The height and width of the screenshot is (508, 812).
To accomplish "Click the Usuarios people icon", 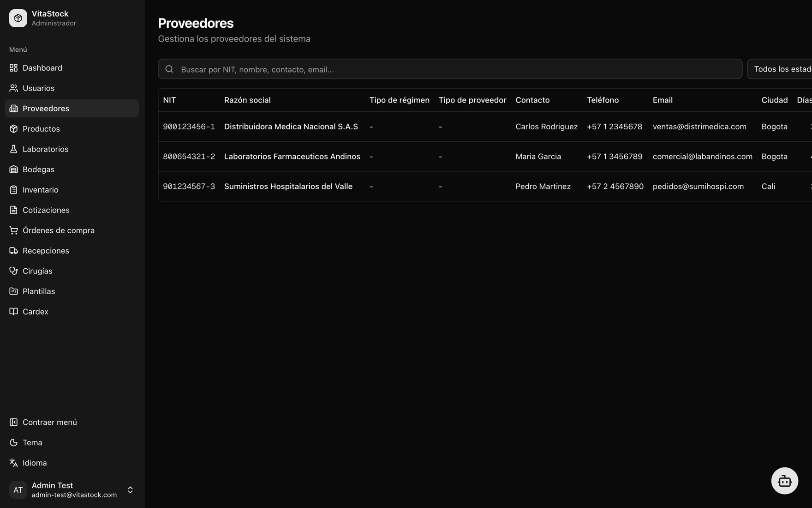I will pyautogui.click(x=13, y=88).
